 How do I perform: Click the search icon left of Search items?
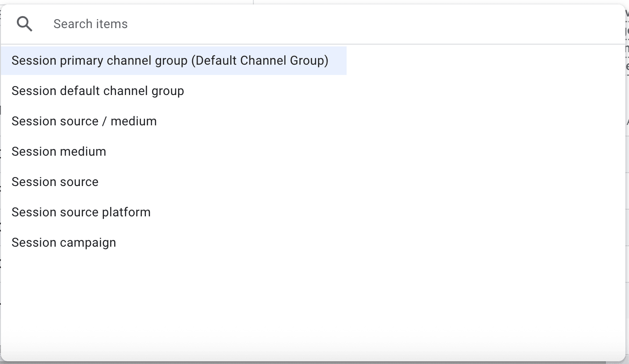pyautogui.click(x=25, y=24)
